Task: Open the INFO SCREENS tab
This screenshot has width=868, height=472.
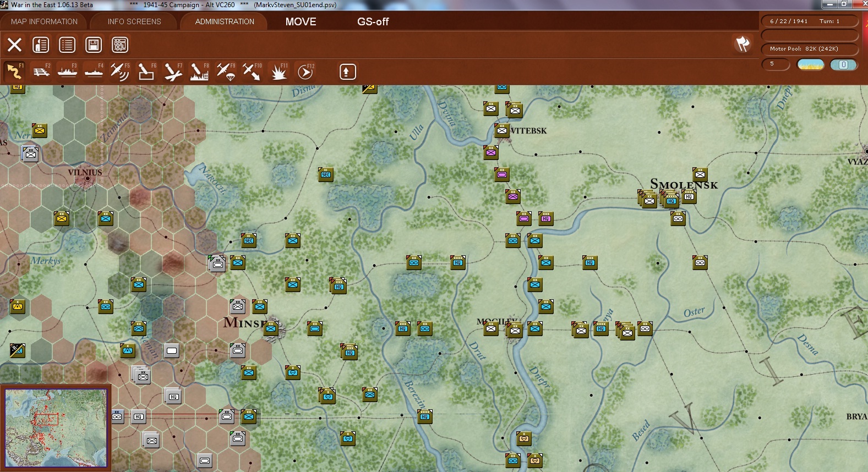Action: click(134, 21)
